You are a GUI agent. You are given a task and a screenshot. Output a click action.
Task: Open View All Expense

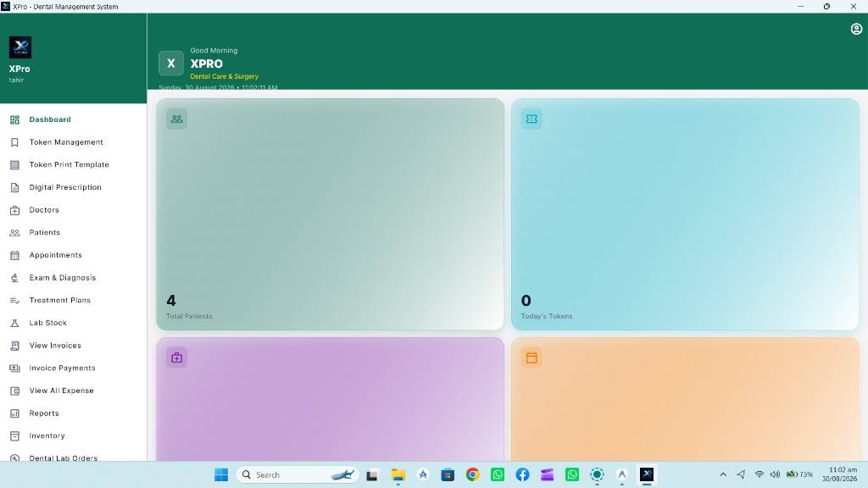pyautogui.click(x=73, y=391)
